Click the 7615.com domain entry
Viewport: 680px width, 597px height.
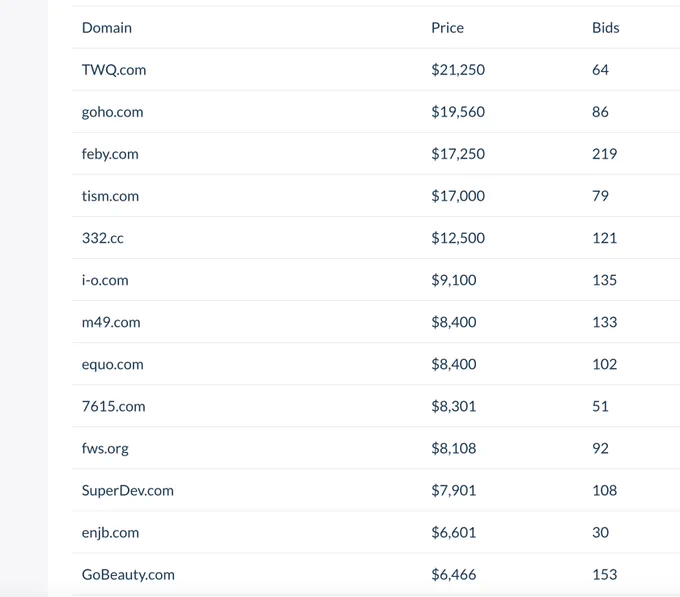(114, 406)
